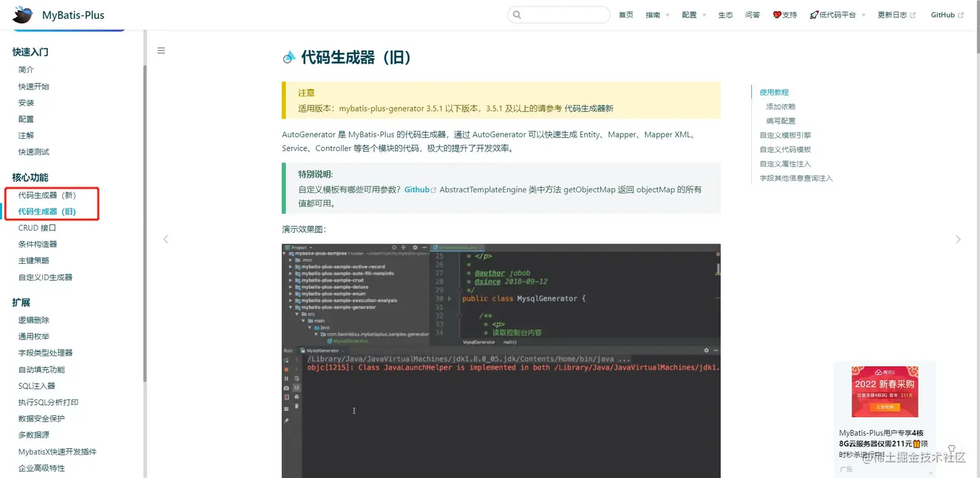The width and height of the screenshot is (980, 478).
Task: Focus the top search input field
Action: (559, 15)
